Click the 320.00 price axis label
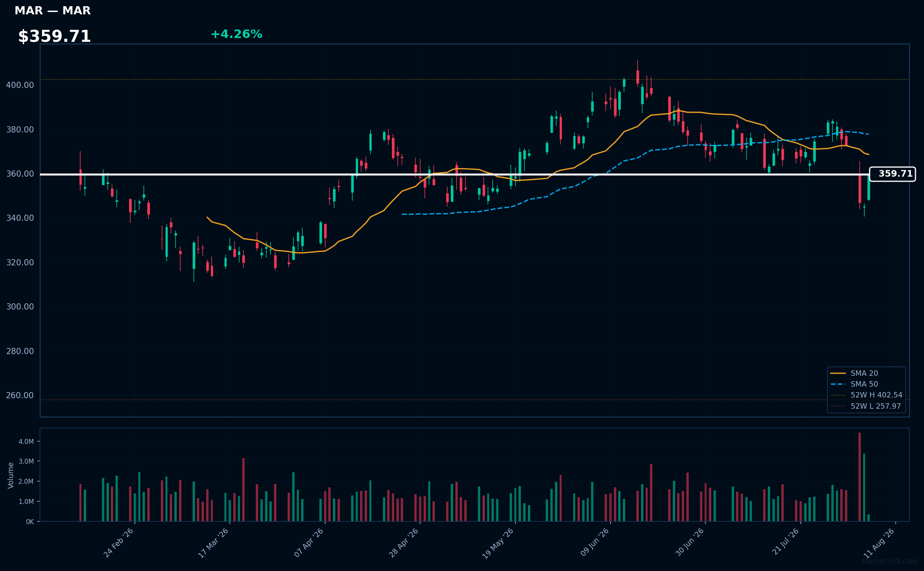 click(20, 262)
